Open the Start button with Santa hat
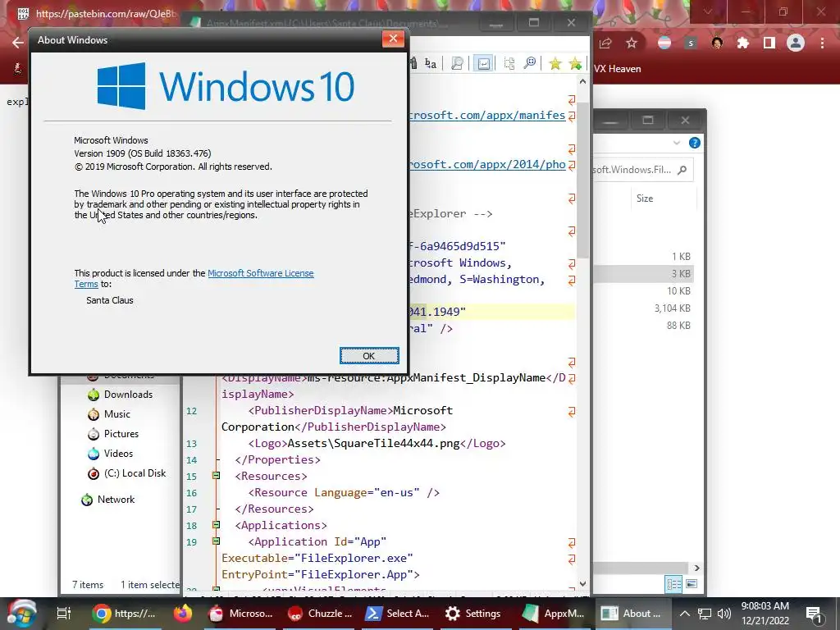The image size is (840, 630). click(21, 614)
